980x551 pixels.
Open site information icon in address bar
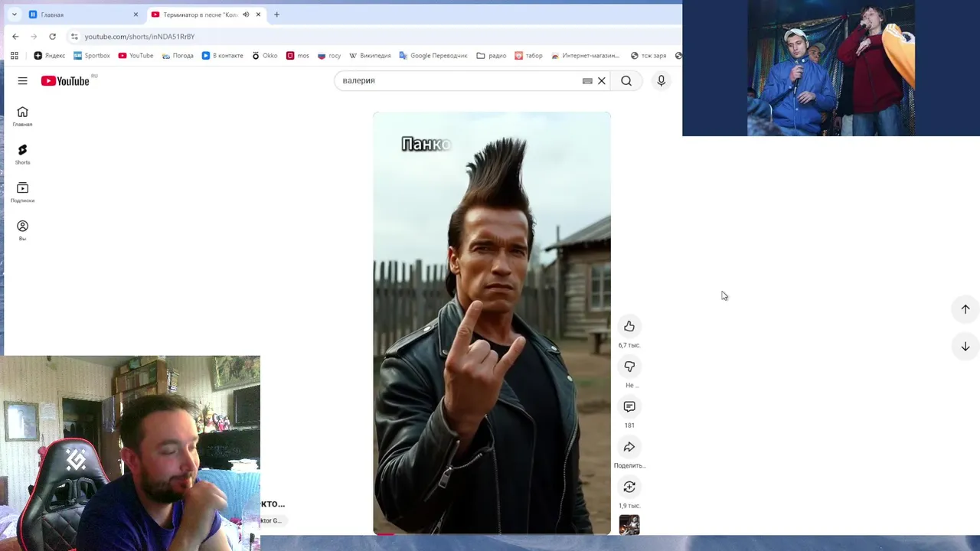pyautogui.click(x=74, y=36)
